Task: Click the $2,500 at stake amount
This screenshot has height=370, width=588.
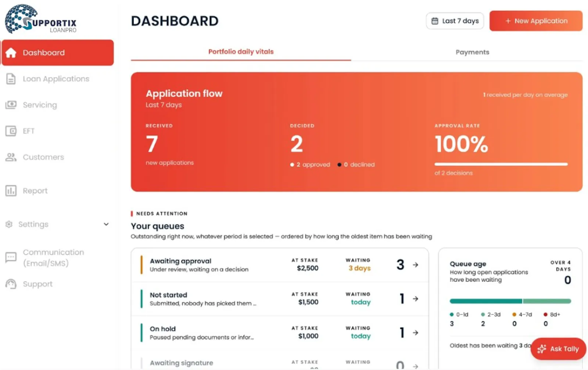Action: click(x=308, y=268)
